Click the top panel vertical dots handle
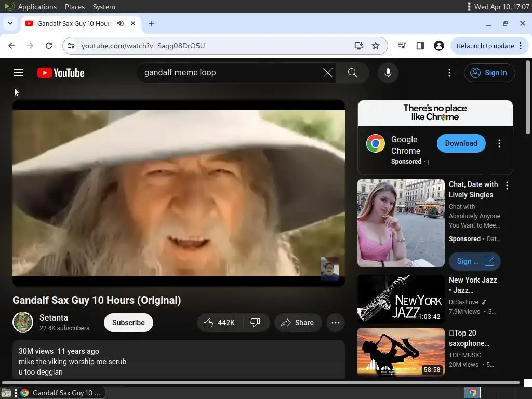Image resolution: width=532 pixels, height=399 pixels. coord(469,7)
